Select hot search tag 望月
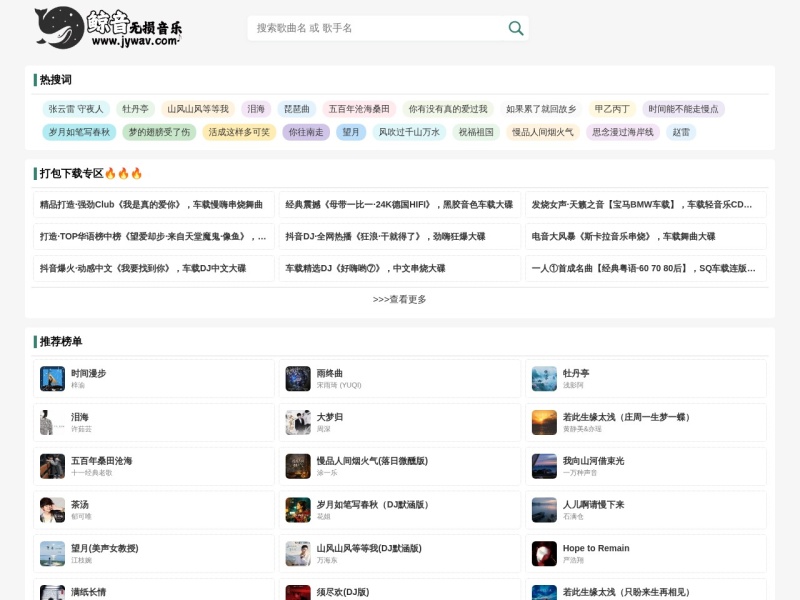Screen dimensions: 800x600 (351, 132)
